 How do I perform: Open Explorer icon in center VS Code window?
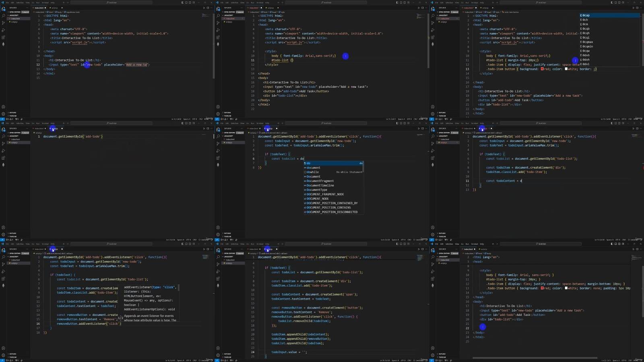(x=218, y=129)
